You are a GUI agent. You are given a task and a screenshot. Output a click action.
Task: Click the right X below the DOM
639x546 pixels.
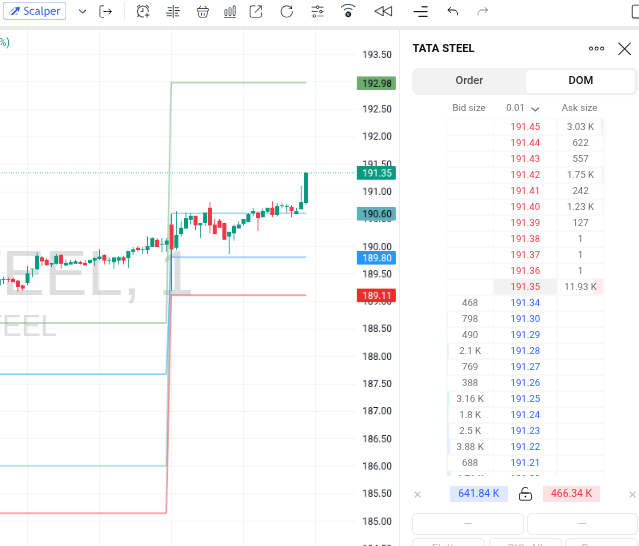click(x=632, y=495)
